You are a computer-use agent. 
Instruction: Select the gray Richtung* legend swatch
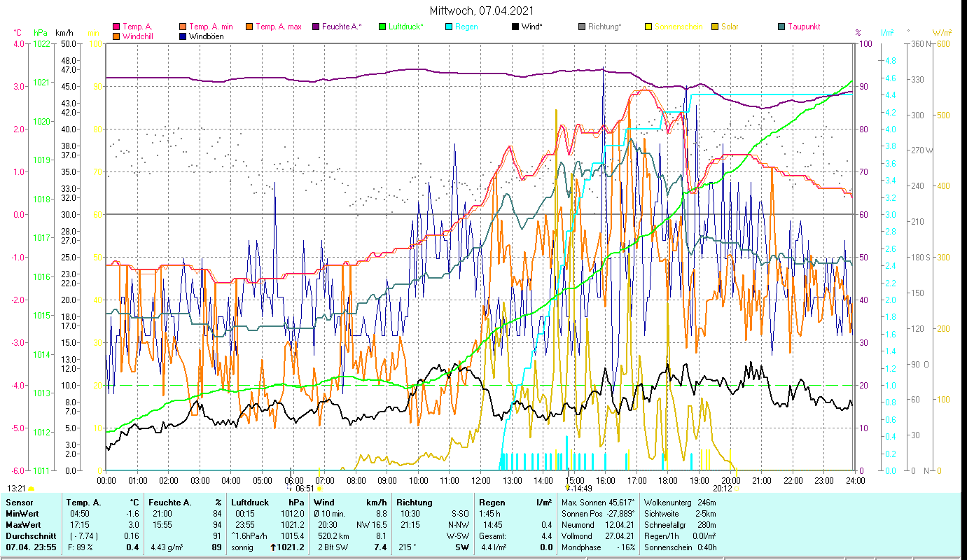[x=582, y=27]
